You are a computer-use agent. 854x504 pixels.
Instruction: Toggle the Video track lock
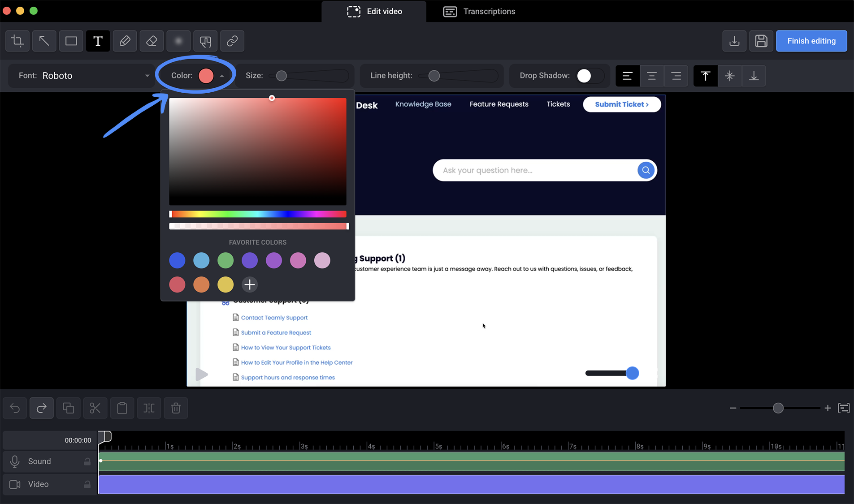pos(87,484)
